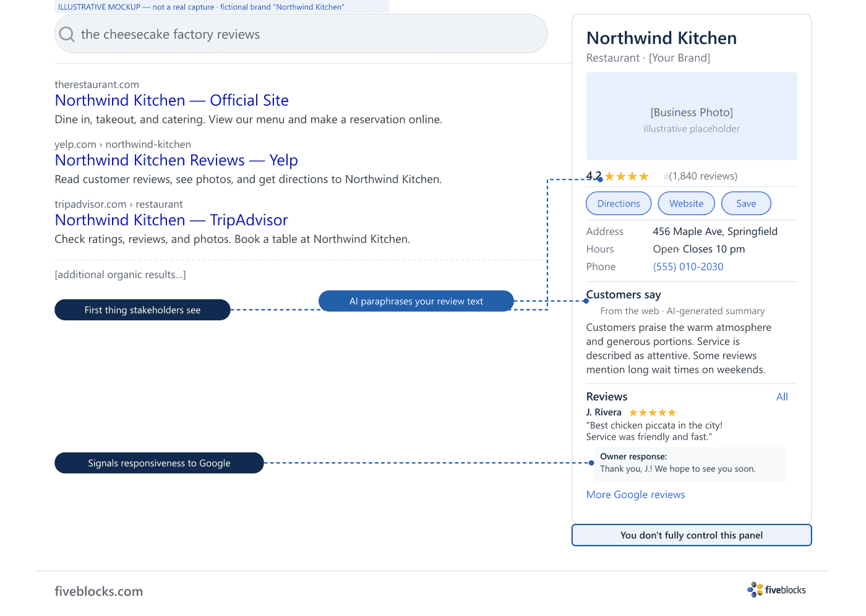Click Restaurant · [Your Brand] subtitle

click(x=648, y=58)
